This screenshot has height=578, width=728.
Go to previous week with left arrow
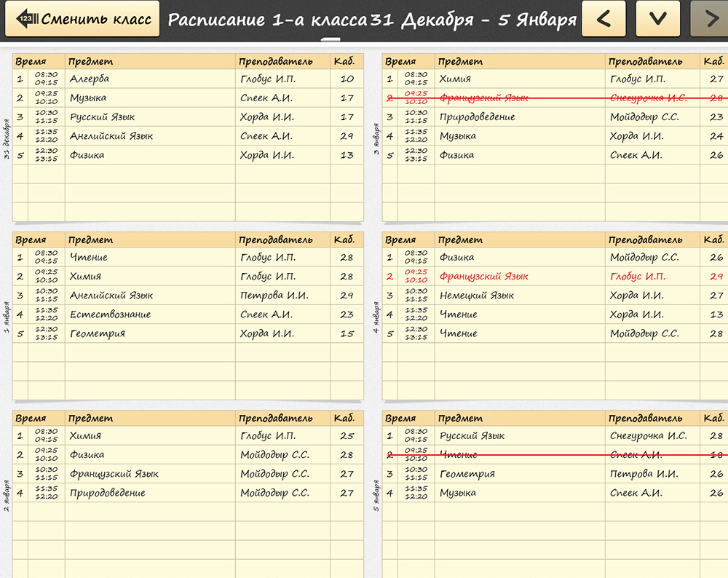pos(604,19)
